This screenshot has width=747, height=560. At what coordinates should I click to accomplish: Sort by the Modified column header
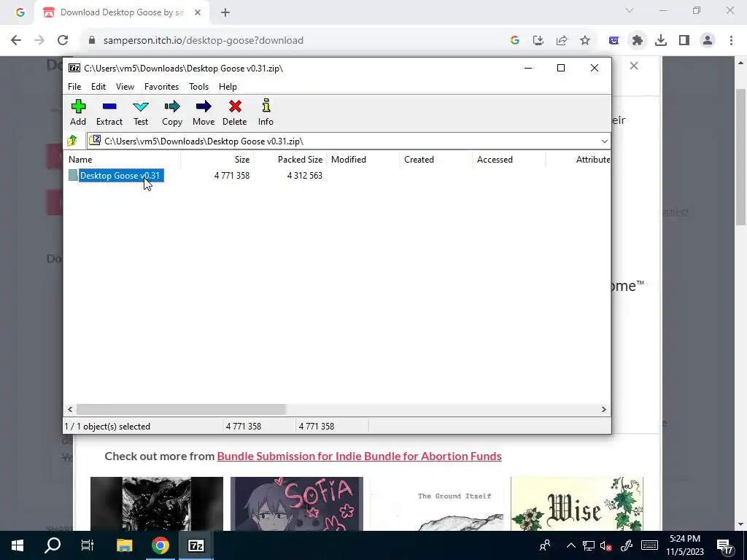[363, 160]
